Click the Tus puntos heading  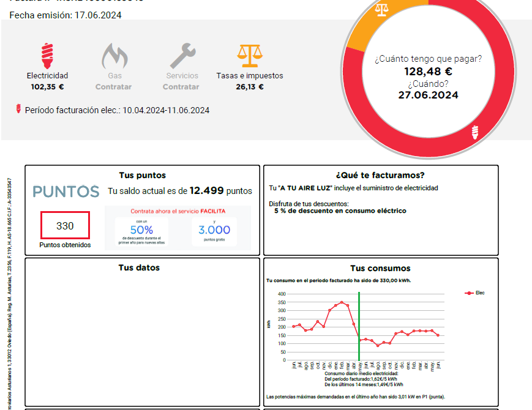(x=143, y=176)
